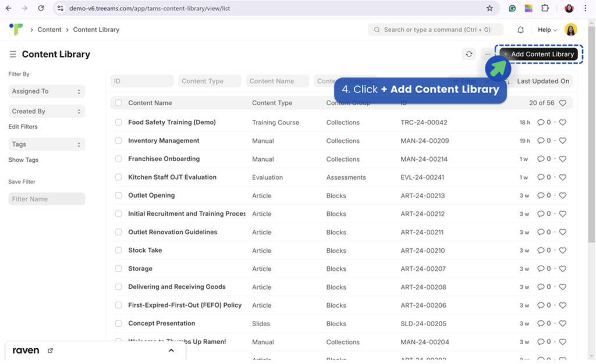Like the Food Safety Training row heart
Screen dimensions: 596x364
pos(563,122)
